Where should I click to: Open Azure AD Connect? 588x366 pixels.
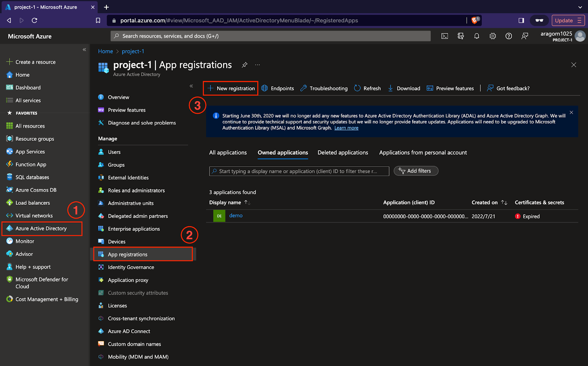point(124,331)
